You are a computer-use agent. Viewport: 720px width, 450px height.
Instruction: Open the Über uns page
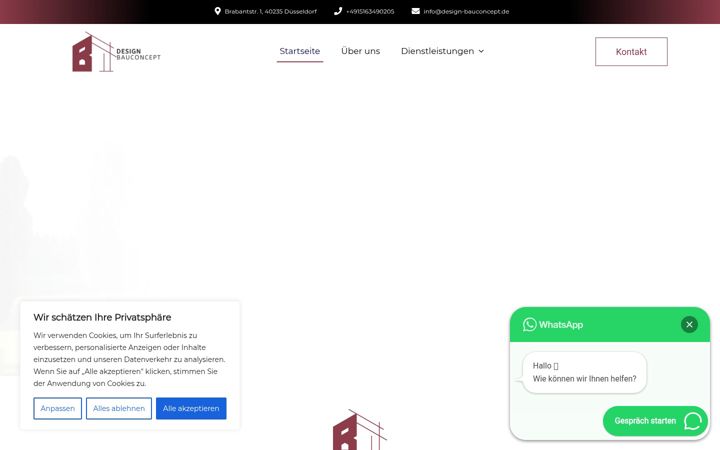[x=360, y=51]
